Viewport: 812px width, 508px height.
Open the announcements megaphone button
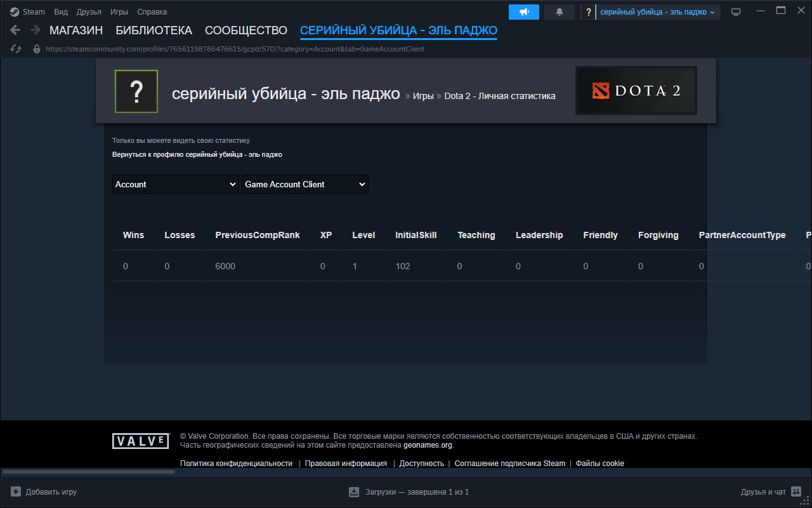pyautogui.click(x=523, y=12)
